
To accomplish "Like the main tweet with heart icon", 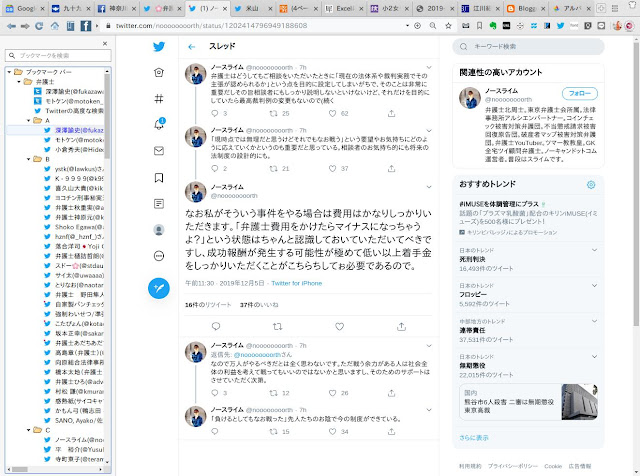I will coord(340,326).
